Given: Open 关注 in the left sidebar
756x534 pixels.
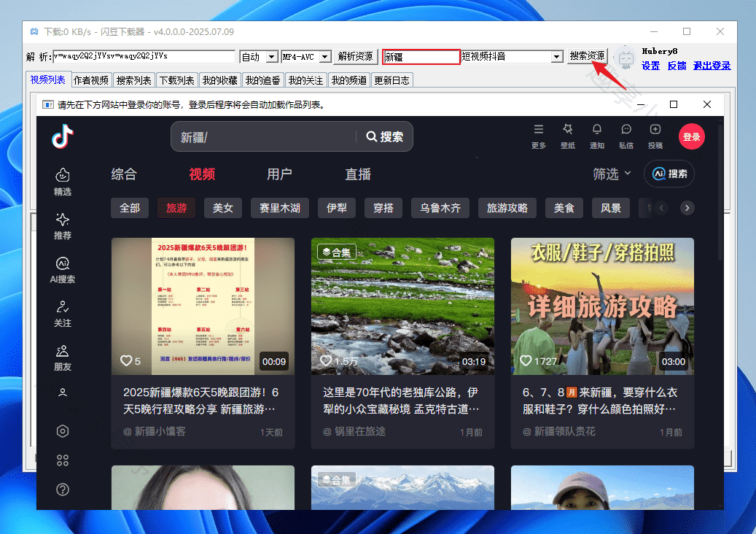Looking at the screenshot, I should [x=63, y=314].
